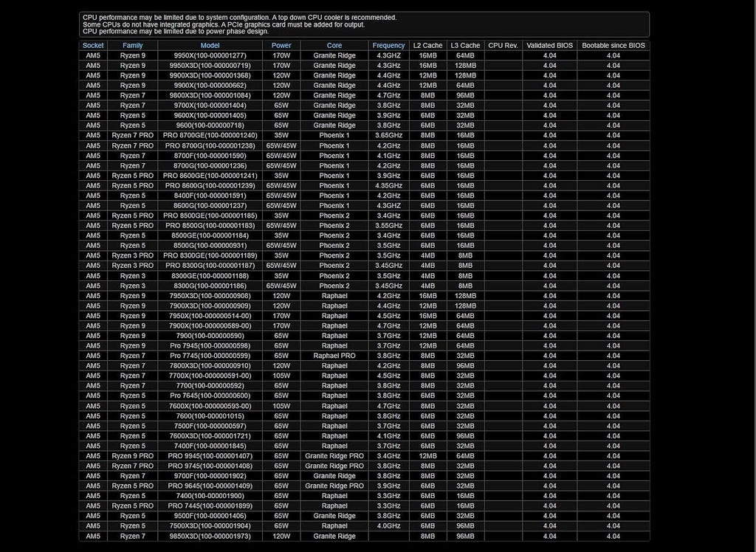Select model 7900(100-000000590) cell

click(x=210, y=336)
